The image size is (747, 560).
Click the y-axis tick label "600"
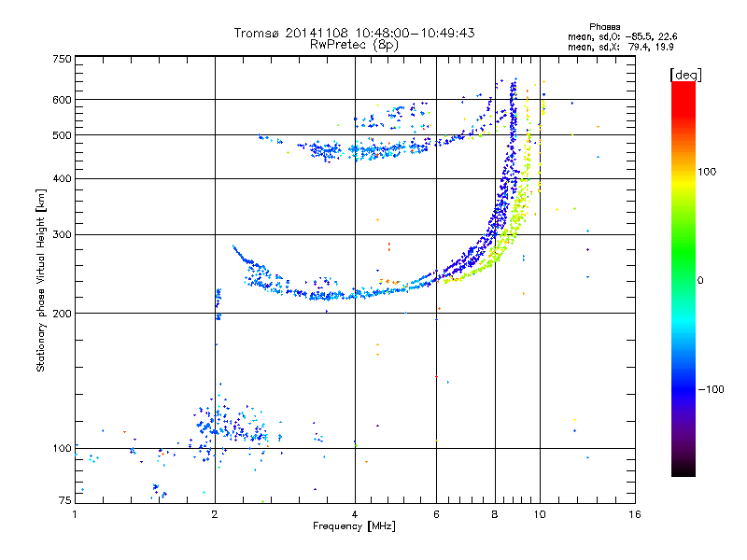tap(62, 100)
